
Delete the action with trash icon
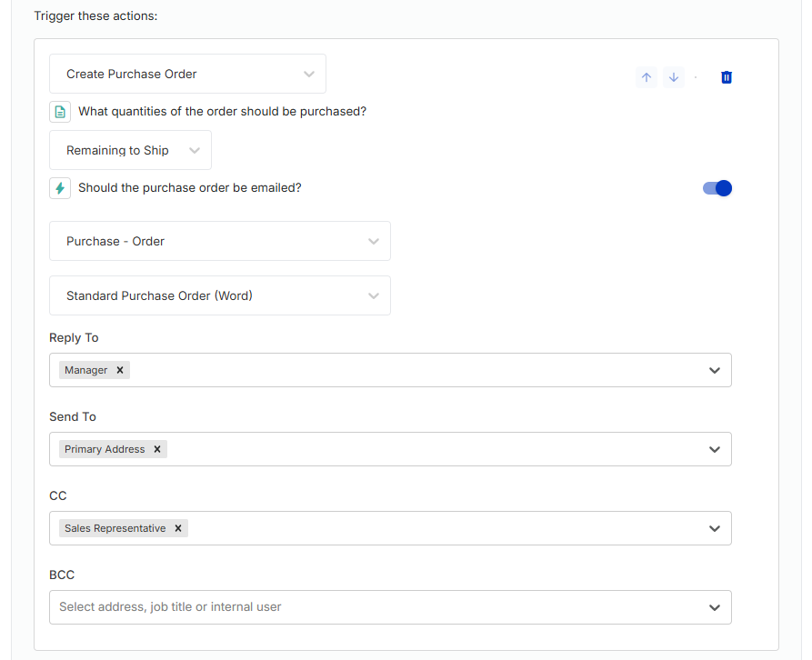726,77
